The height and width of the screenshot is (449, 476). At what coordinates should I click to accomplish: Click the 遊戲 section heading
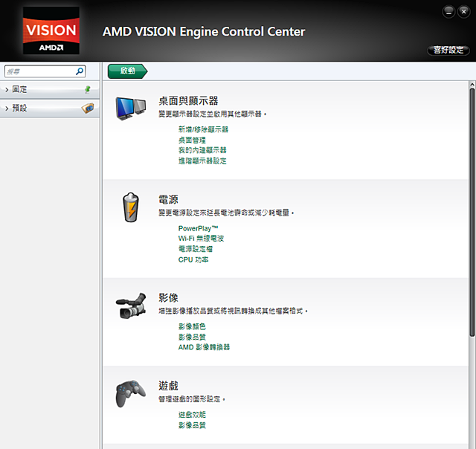coord(169,386)
